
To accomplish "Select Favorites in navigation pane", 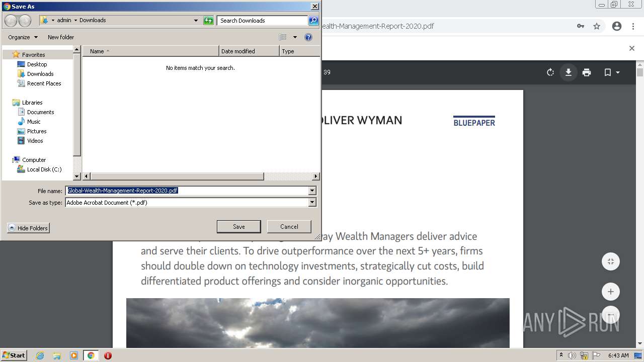I will click(34, 55).
